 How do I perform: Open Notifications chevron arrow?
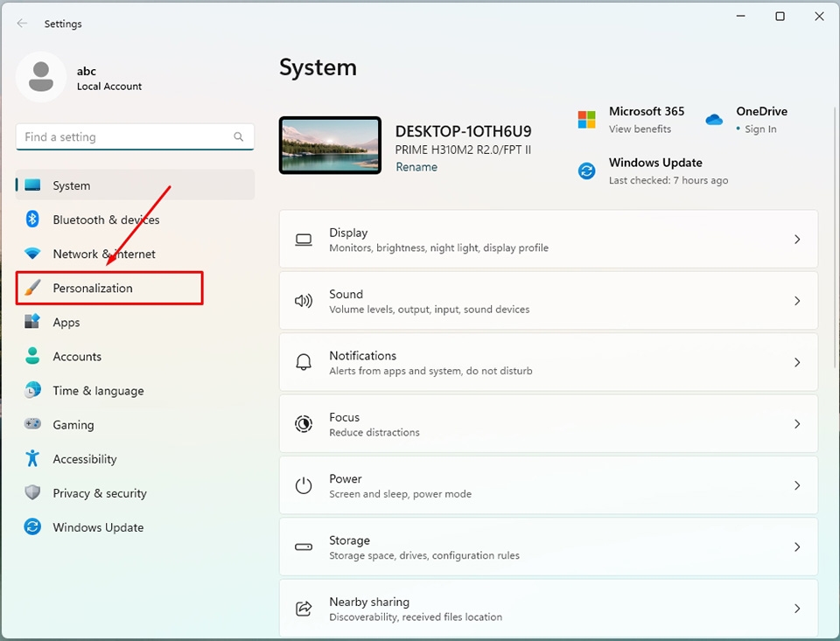[x=797, y=363]
